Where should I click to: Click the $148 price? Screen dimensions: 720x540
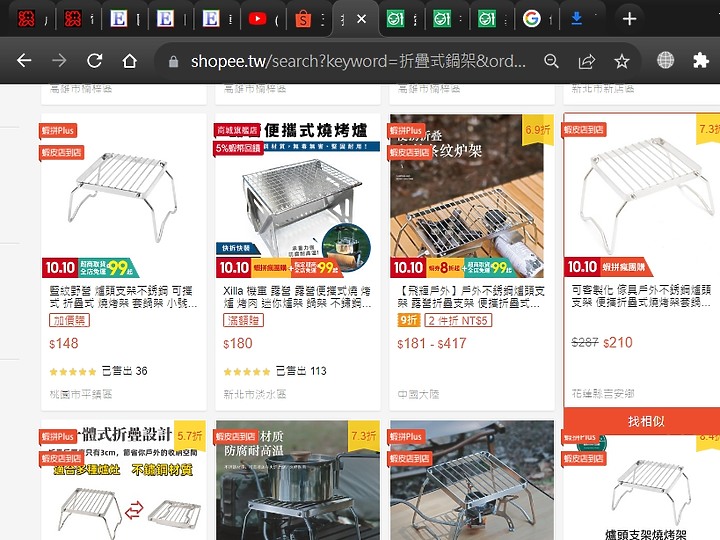click(x=64, y=343)
